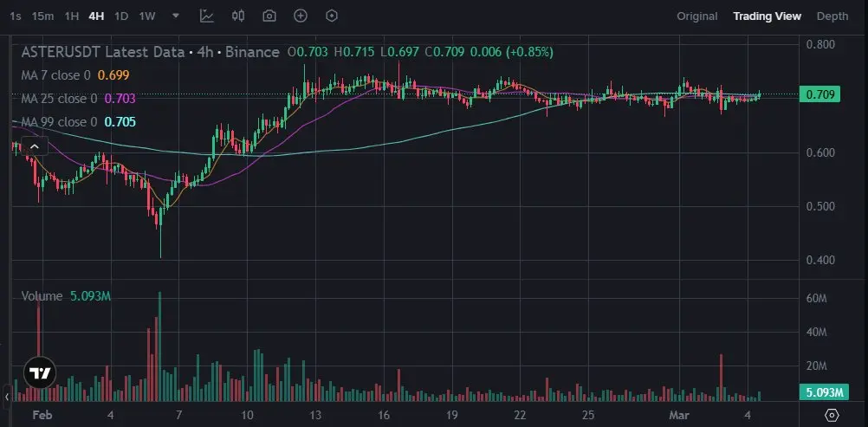Open the hexagon chart settings icon
This screenshot has width=868, height=427.
[x=332, y=16]
